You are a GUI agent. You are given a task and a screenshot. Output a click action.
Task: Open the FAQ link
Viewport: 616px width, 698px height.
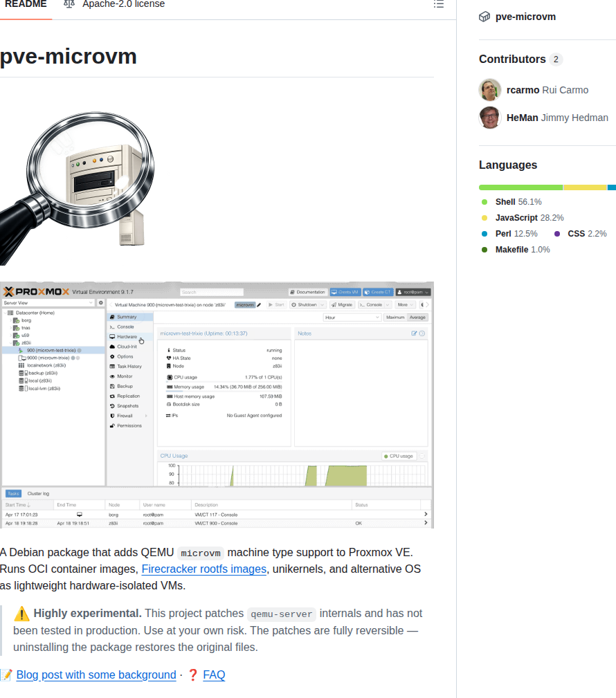(214, 675)
